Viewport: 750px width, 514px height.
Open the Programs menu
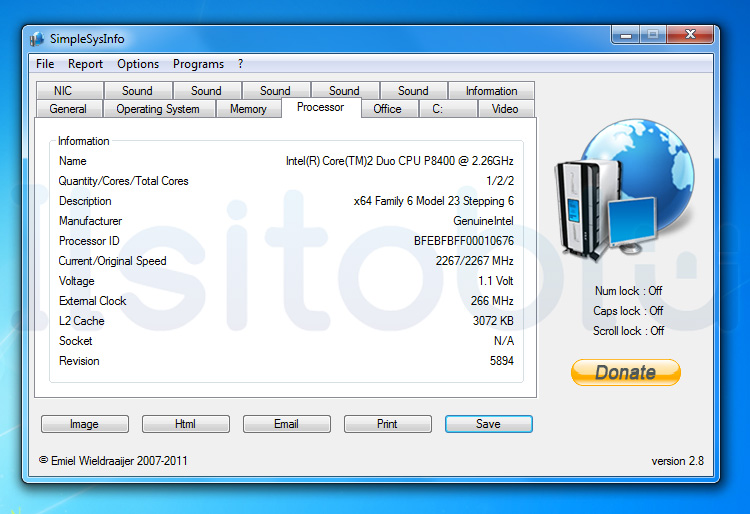198,64
